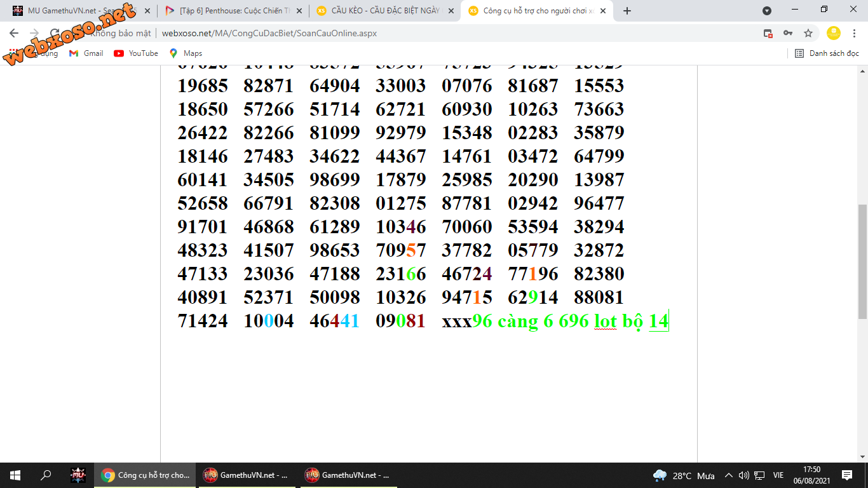The height and width of the screenshot is (488, 868).
Task: Open a new browser tab
Action: [627, 11]
